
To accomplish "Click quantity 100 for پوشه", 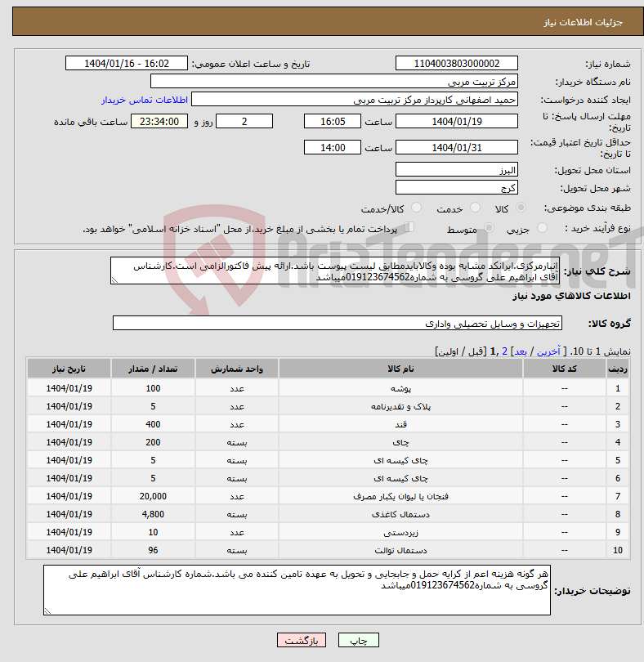I will (153, 388).
